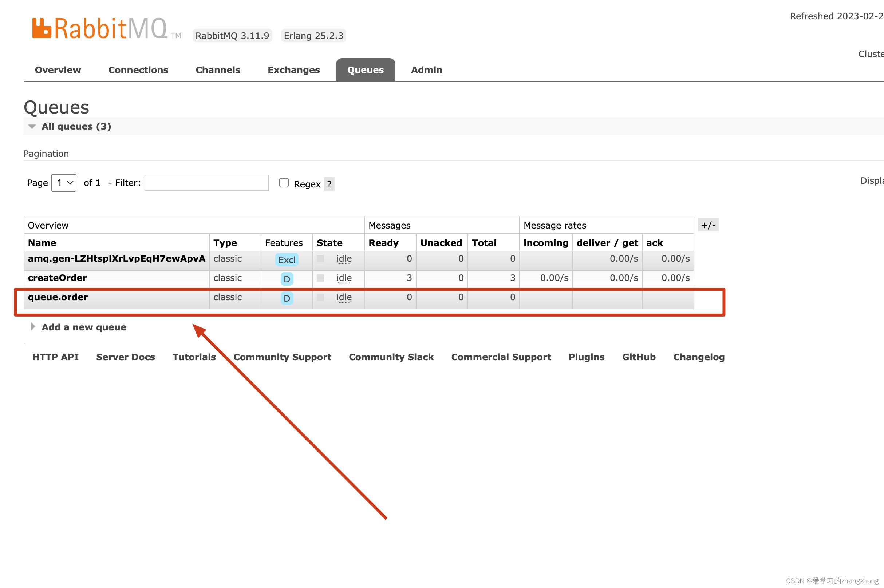This screenshot has height=588, width=884.
Task: Click the Channels navigation icon
Action: click(x=217, y=69)
